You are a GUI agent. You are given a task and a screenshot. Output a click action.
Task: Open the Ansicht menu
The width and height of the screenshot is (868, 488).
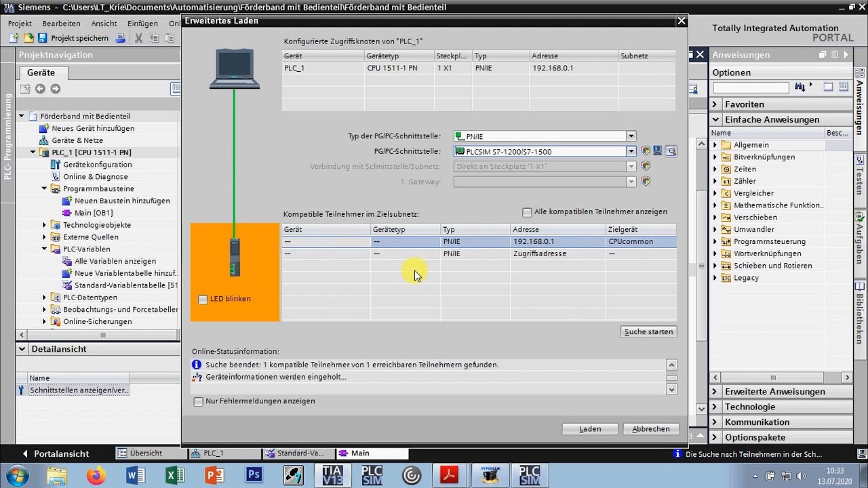[104, 23]
